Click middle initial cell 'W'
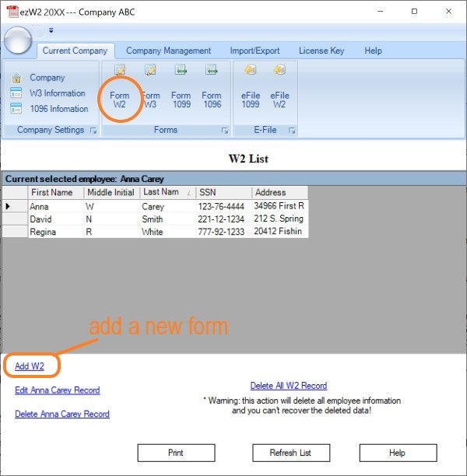The image size is (467, 476). click(112, 206)
